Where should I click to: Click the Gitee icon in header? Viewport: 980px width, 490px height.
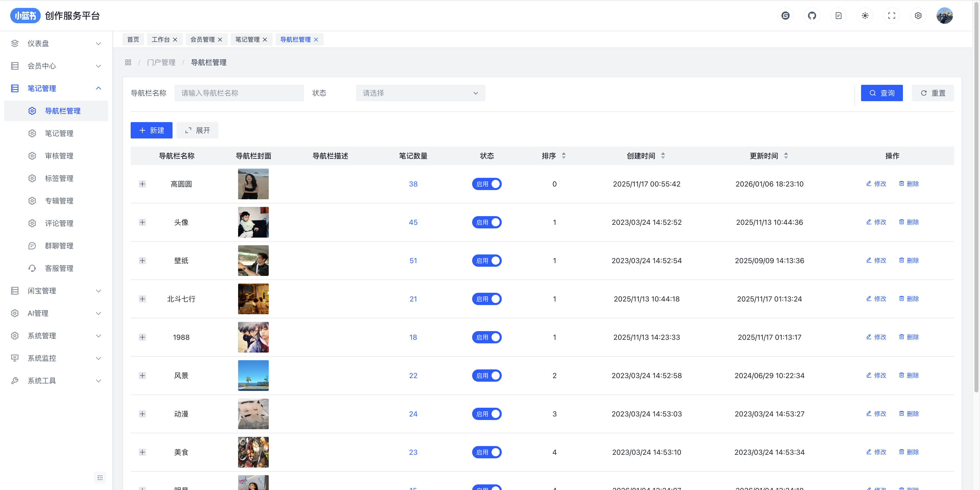pos(785,16)
